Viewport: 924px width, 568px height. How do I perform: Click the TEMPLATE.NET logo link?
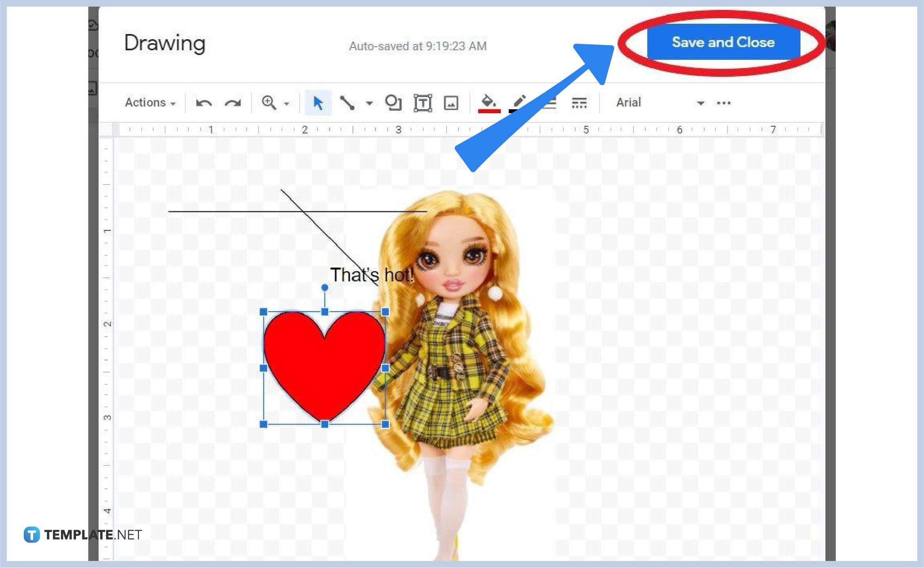[x=83, y=534]
